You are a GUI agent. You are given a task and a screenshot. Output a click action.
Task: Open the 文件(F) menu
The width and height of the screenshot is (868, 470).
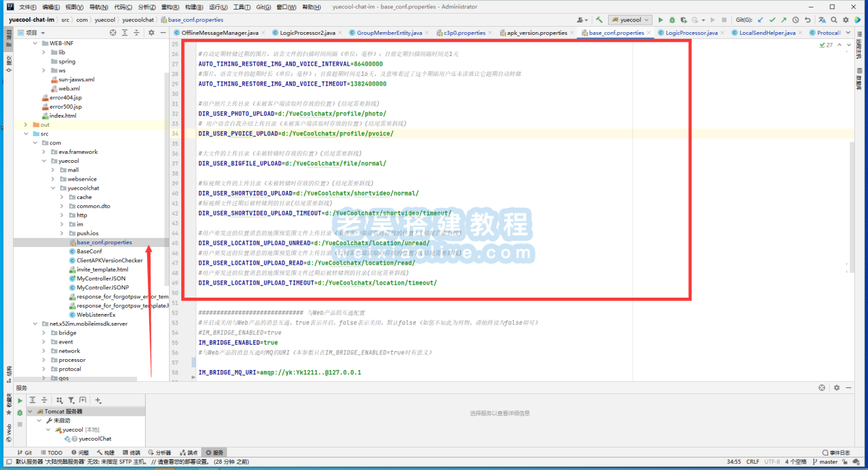pos(28,7)
